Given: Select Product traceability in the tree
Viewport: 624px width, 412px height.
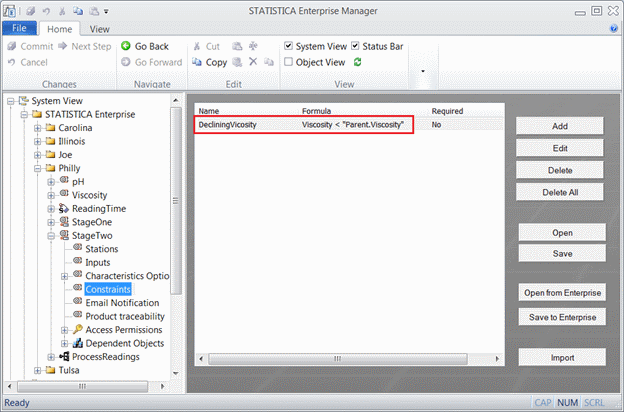Looking at the screenshot, I should click(125, 316).
